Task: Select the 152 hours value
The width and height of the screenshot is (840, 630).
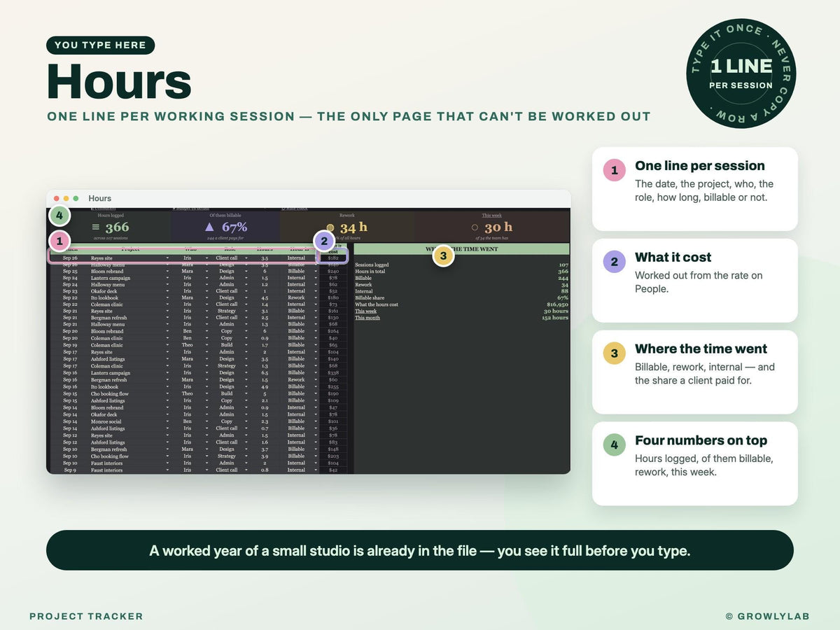Action: coord(555,318)
